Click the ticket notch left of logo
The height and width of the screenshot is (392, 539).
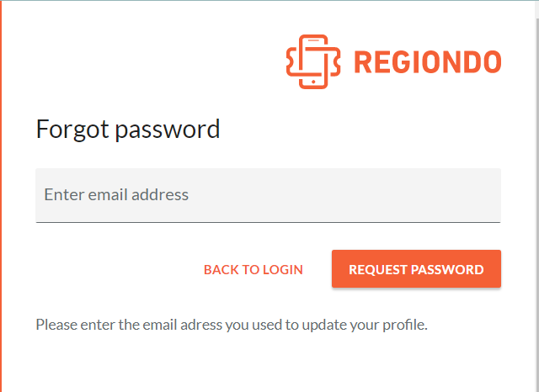click(290, 61)
